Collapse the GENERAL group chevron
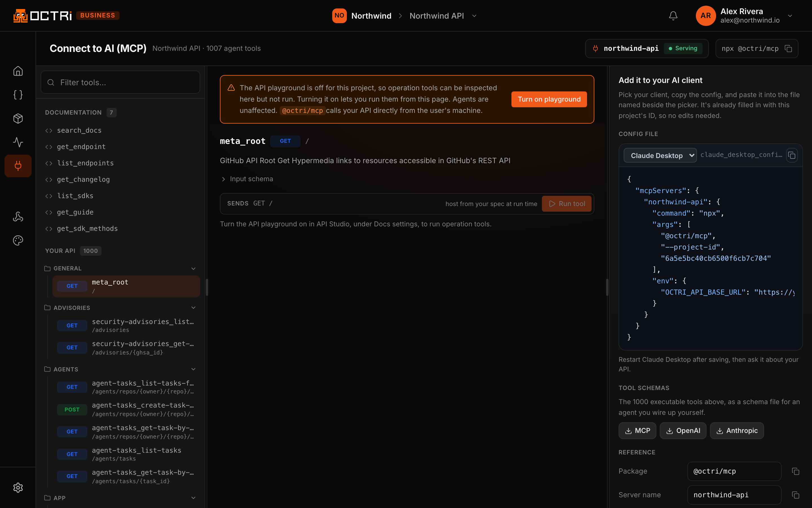Viewport: 812px width, 508px height. tap(193, 268)
